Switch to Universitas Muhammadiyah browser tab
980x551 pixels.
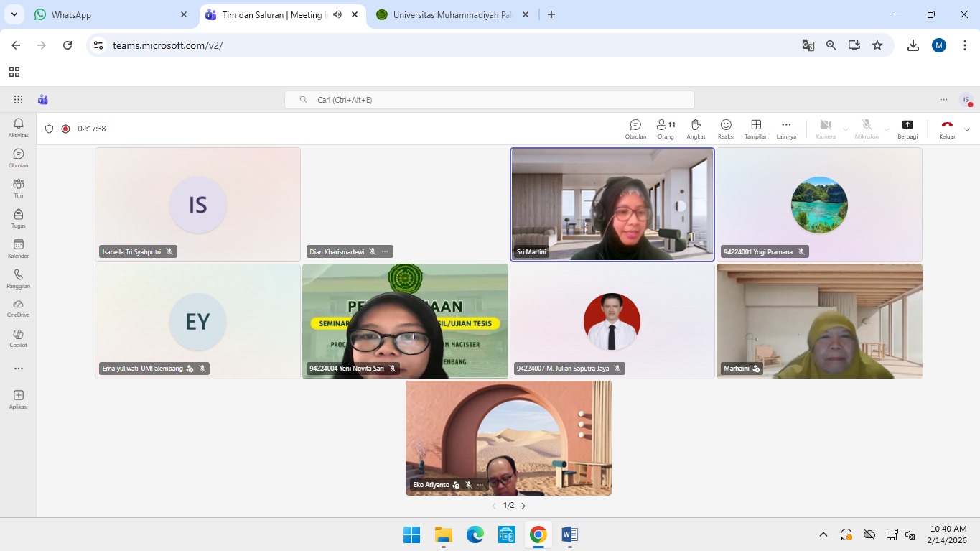452,14
